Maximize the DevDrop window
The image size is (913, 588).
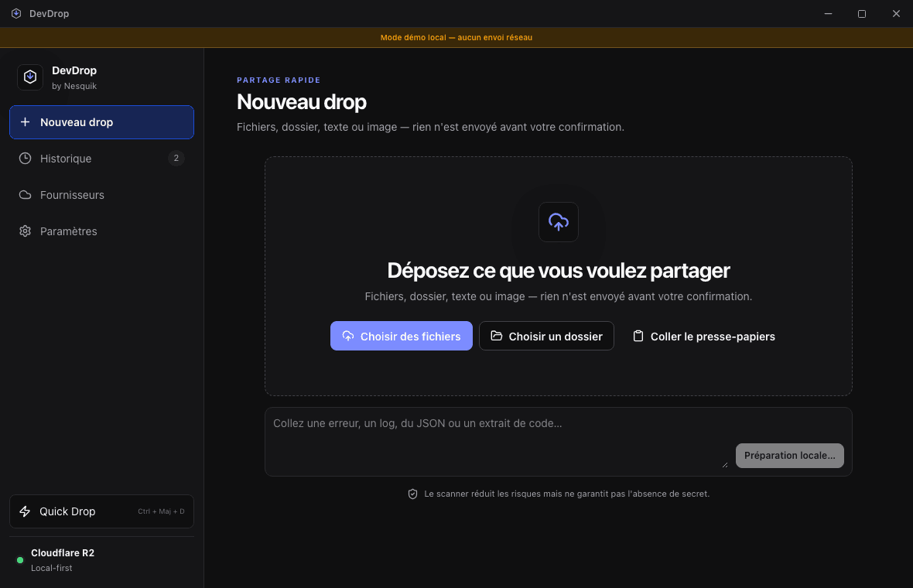862,13
